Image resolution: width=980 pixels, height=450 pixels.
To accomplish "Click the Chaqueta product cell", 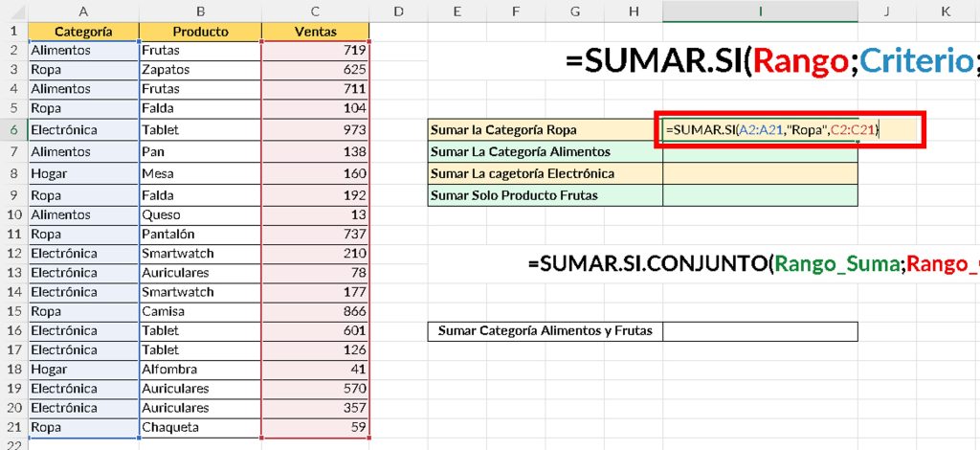I will (200, 427).
